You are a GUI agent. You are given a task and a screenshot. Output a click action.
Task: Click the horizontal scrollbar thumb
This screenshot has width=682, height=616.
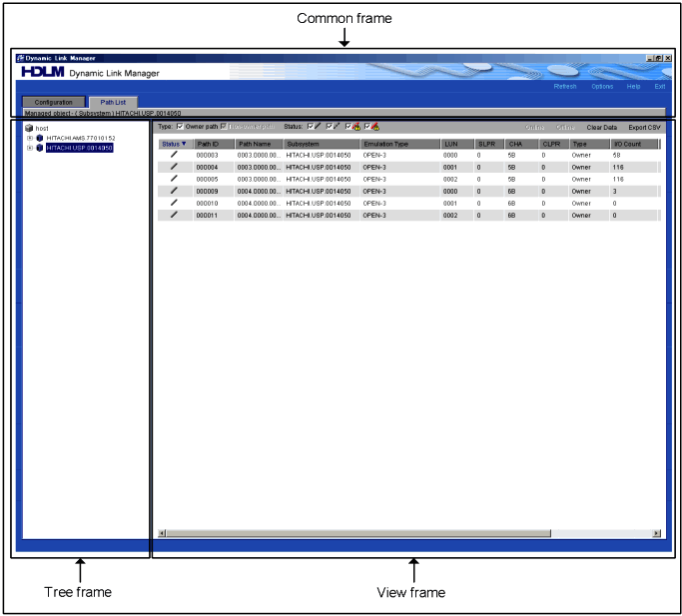[358, 533]
